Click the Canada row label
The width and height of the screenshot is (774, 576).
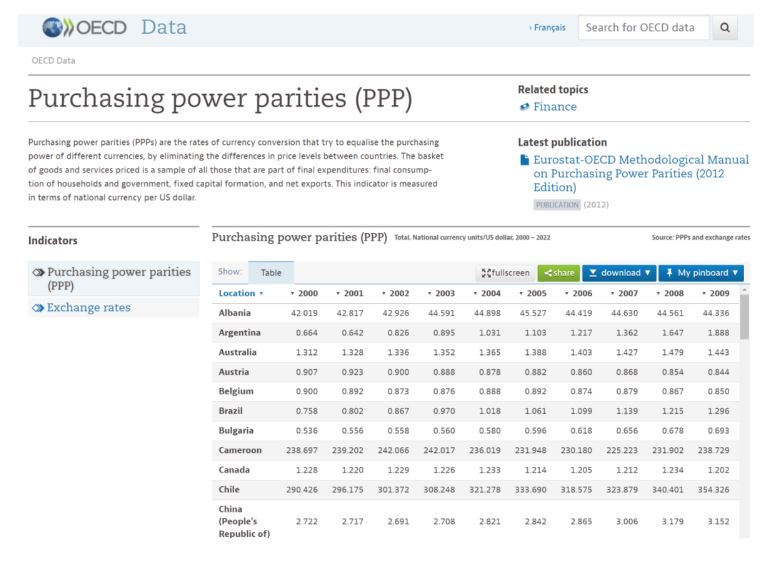point(234,470)
